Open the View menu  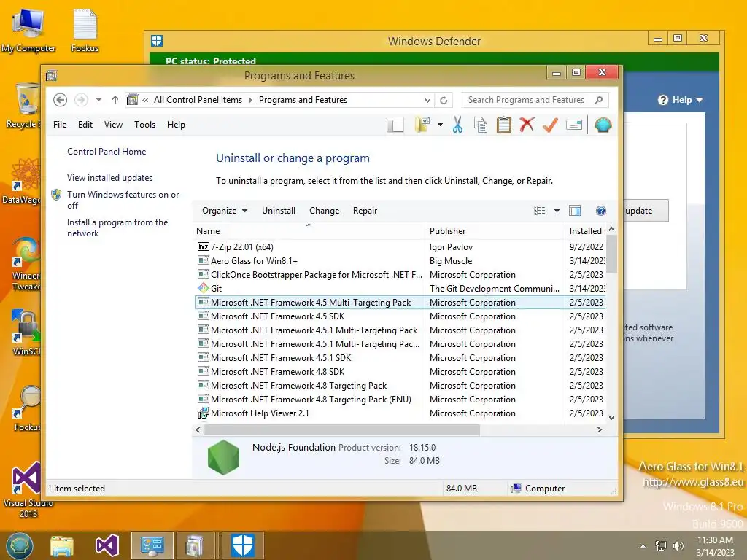pyautogui.click(x=113, y=125)
